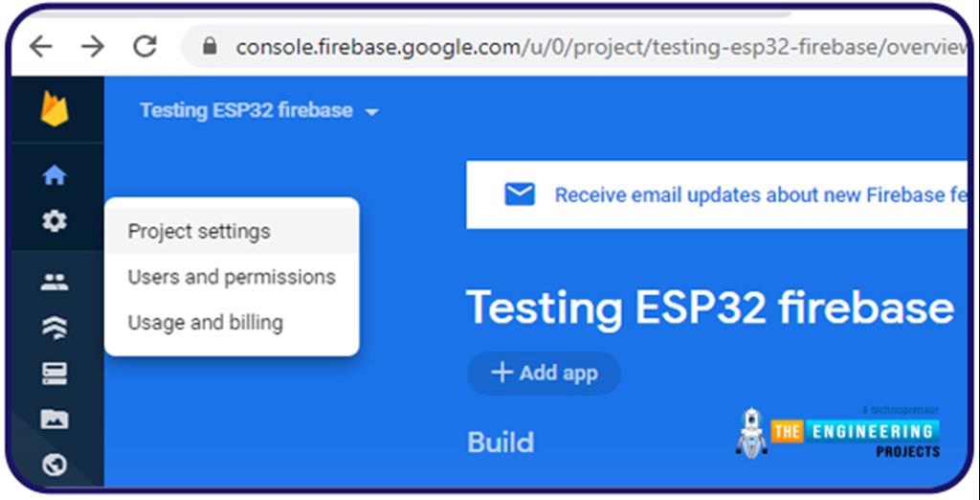Click the Firebase flame logo

[x=55, y=110]
